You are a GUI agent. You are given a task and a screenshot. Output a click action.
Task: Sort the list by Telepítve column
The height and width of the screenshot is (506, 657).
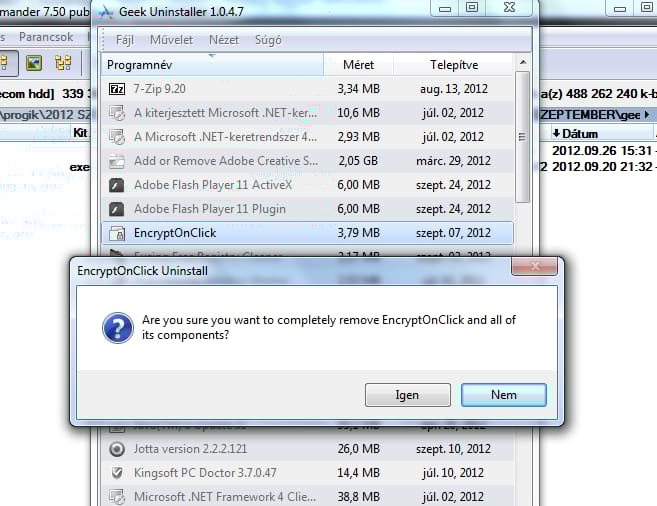click(x=454, y=65)
